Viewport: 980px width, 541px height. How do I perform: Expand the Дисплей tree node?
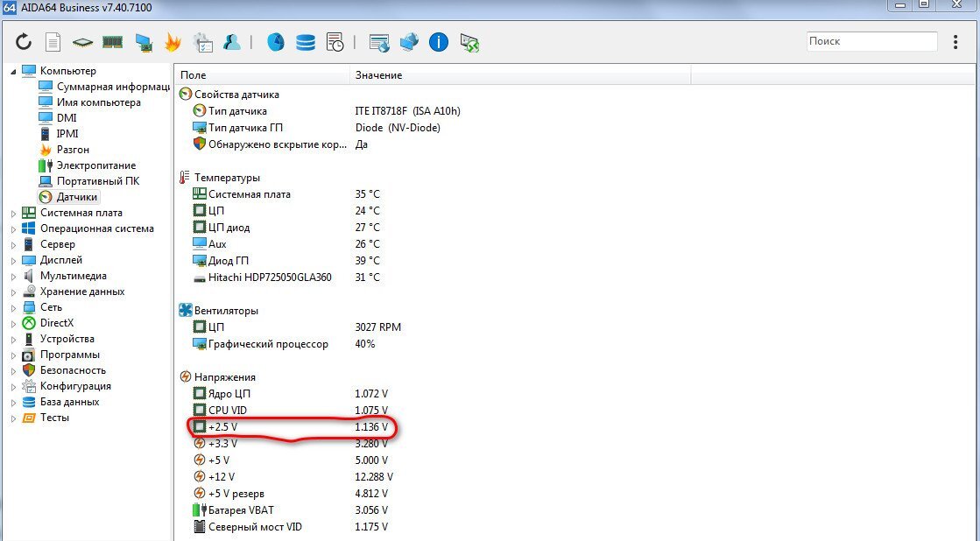pos(13,261)
